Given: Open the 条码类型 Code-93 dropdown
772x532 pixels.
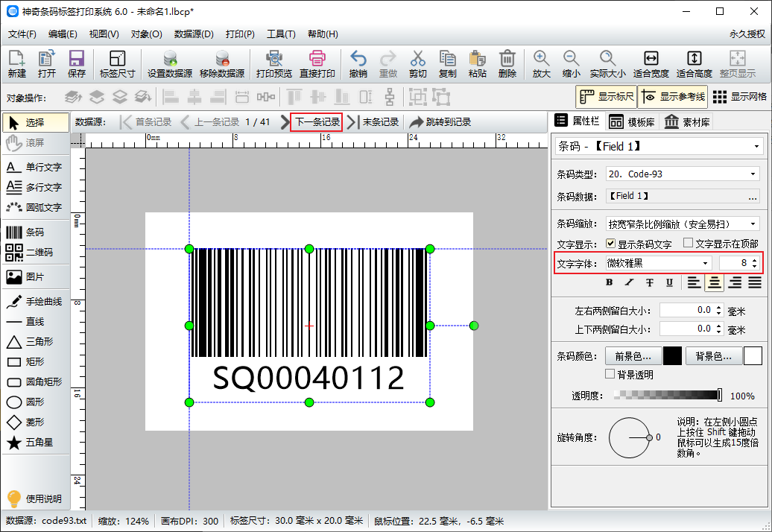Looking at the screenshot, I should 683,174.
